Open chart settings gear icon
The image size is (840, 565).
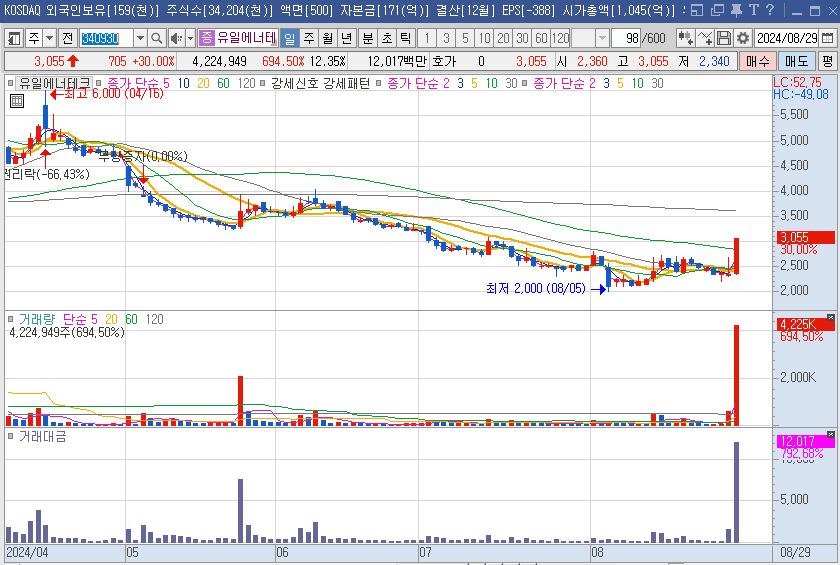[x=742, y=38]
